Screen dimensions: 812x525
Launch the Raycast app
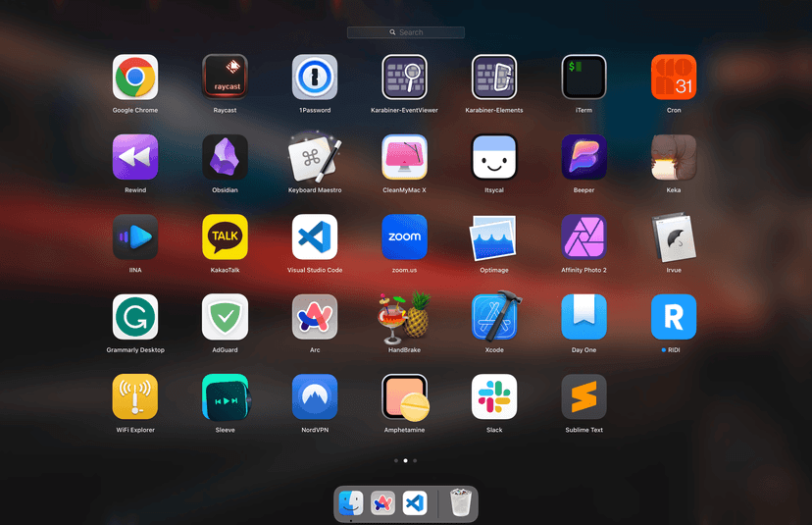coord(225,78)
